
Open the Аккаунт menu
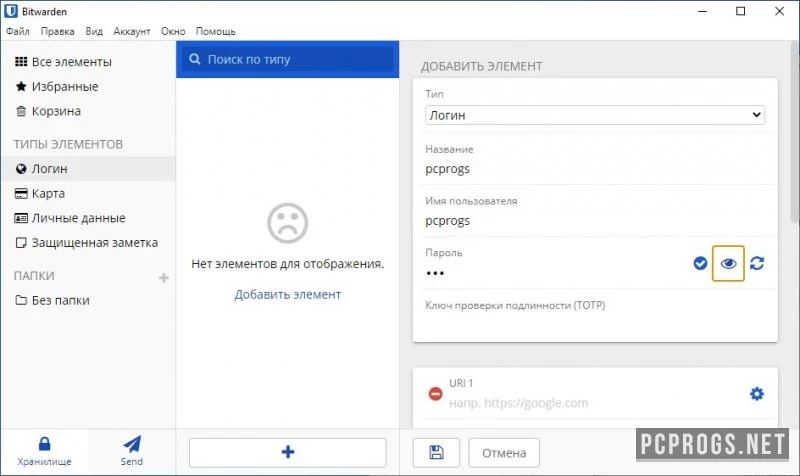[x=132, y=32]
